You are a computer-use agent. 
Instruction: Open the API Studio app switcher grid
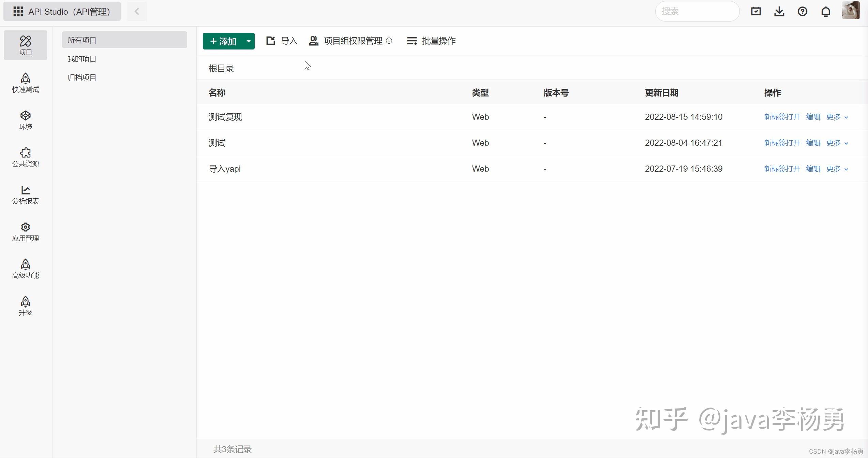18,12
